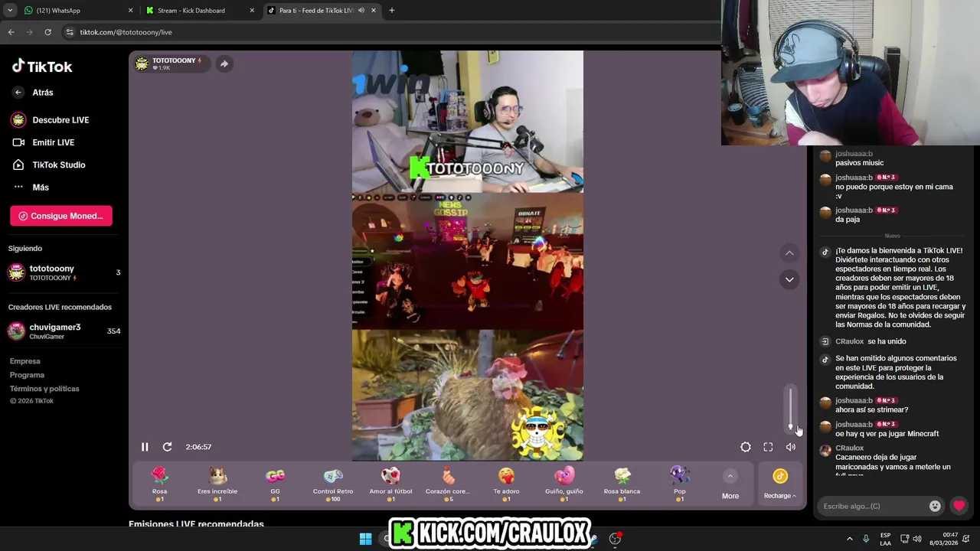Open the Programa footer link
980x551 pixels.
pyautogui.click(x=28, y=375)
